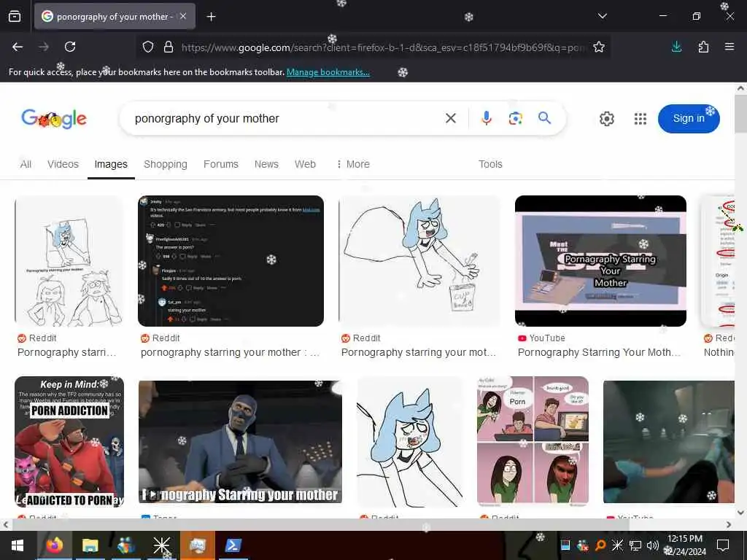Open Google quick settings gear
Viewport: 747px width, 560px height.
coord(606,119)
